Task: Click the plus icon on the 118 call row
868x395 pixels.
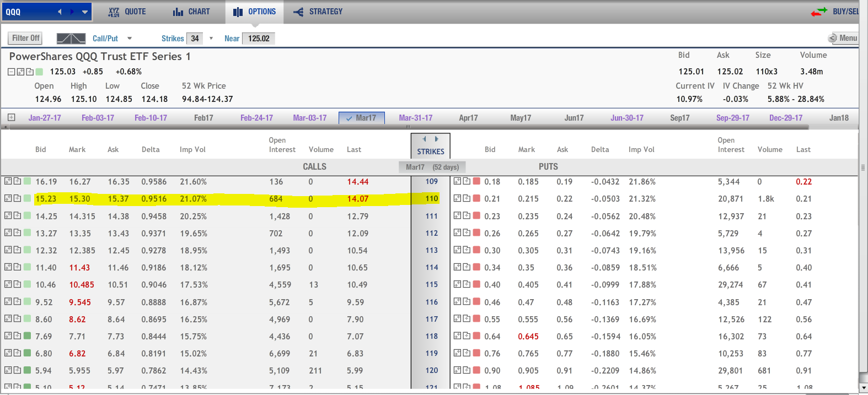Action: [17, 336]
